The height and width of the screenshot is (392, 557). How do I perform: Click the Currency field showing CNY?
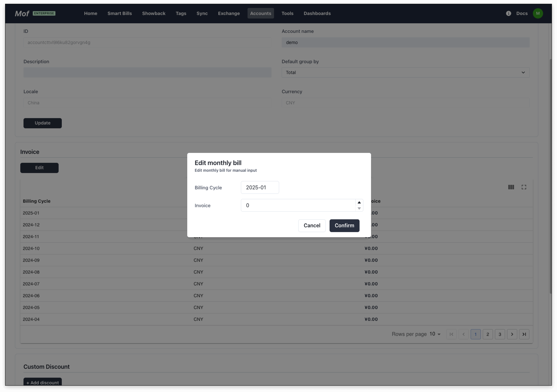[x=405, y=103]
